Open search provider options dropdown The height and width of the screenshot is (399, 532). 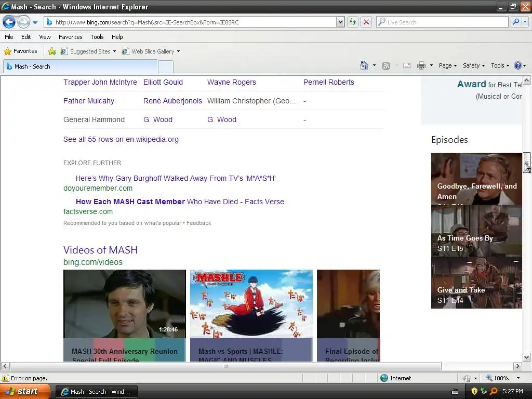(x=525, y=22)
